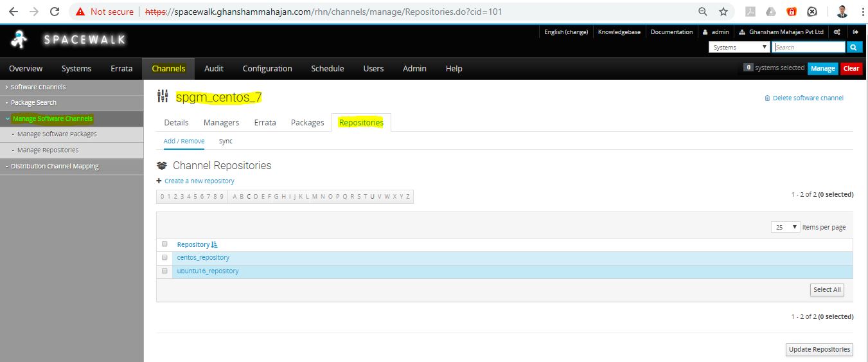Reload the page in the browser
868x362 pixels.
pyautogui.click(x=55, y=12)
